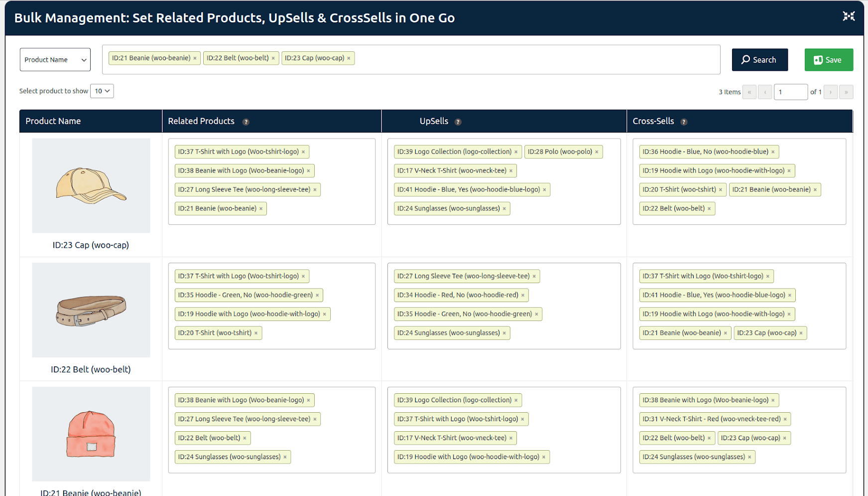Viewport: 868px width, 496px height.
Task: Save the bulk product changes
Action: [829, 60]
